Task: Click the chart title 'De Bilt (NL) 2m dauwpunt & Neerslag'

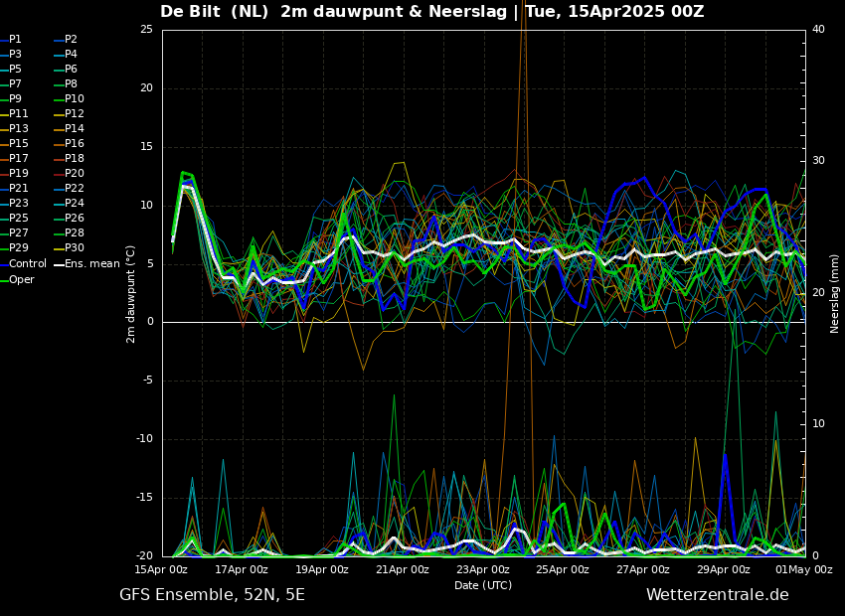Action: pyautogui.click(x=334, y=12)
